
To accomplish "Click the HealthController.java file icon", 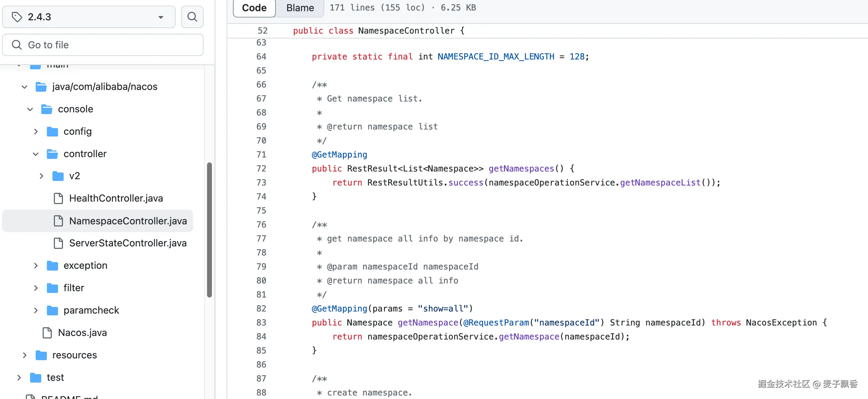I will pos(58,198).
